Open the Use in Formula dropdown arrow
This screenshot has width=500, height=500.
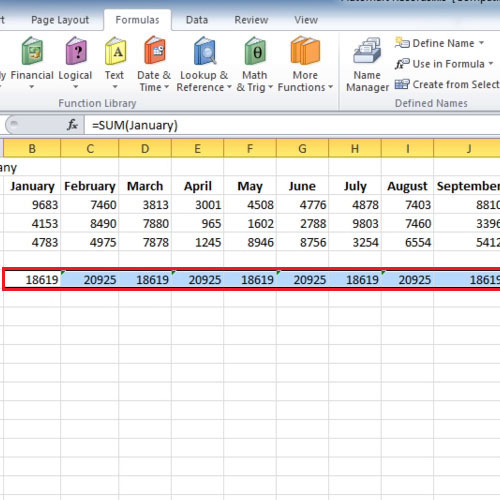[491, 63]
